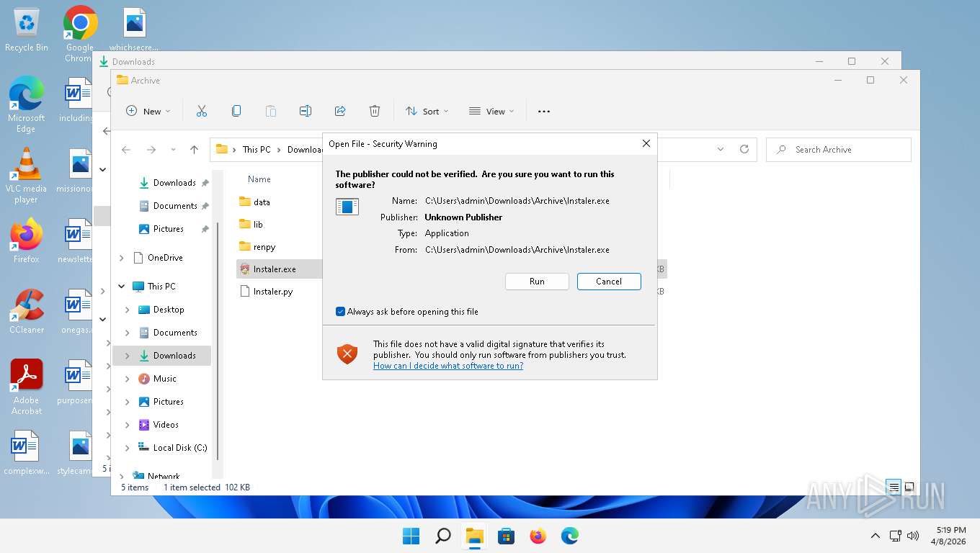The image size is (980, 553).
Task: Click File Explorer in the taskbar
Action: click(x=475, y=536)
